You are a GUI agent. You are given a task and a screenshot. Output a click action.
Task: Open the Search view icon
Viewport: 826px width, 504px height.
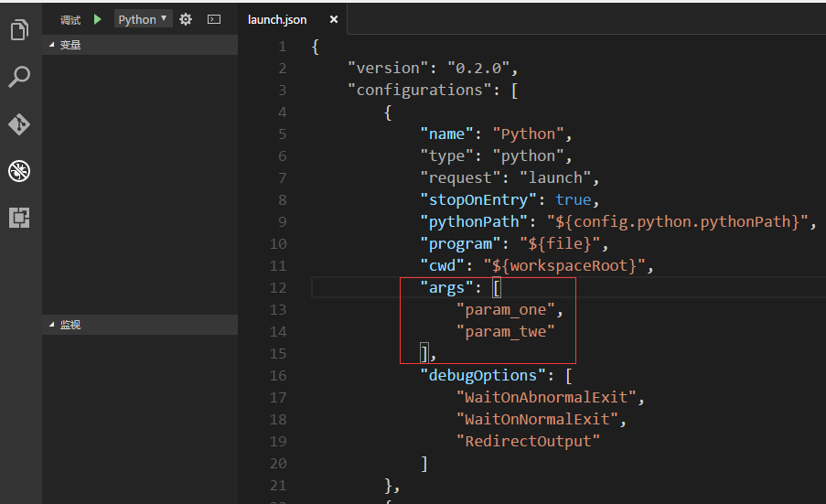point(19,77)
